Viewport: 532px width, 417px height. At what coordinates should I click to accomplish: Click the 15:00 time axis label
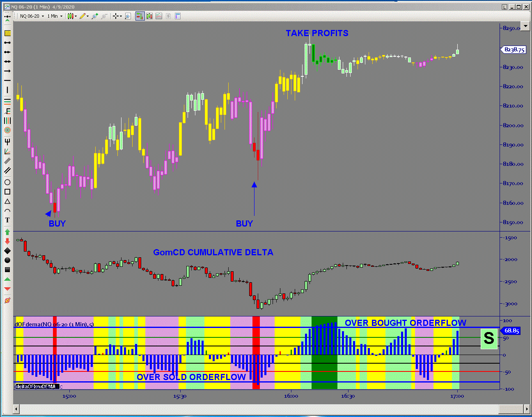(x=69, y=396)
